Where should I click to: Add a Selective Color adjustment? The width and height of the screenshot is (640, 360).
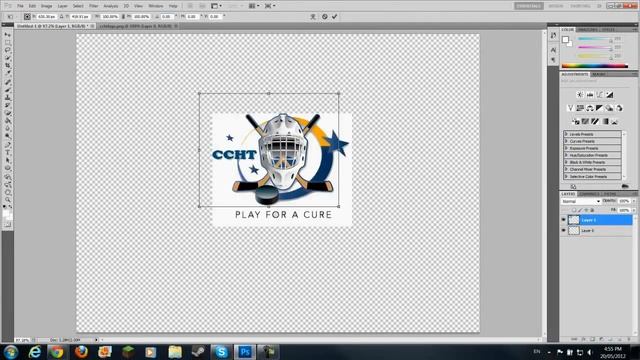pyautogui.click(x=615, y=122)
